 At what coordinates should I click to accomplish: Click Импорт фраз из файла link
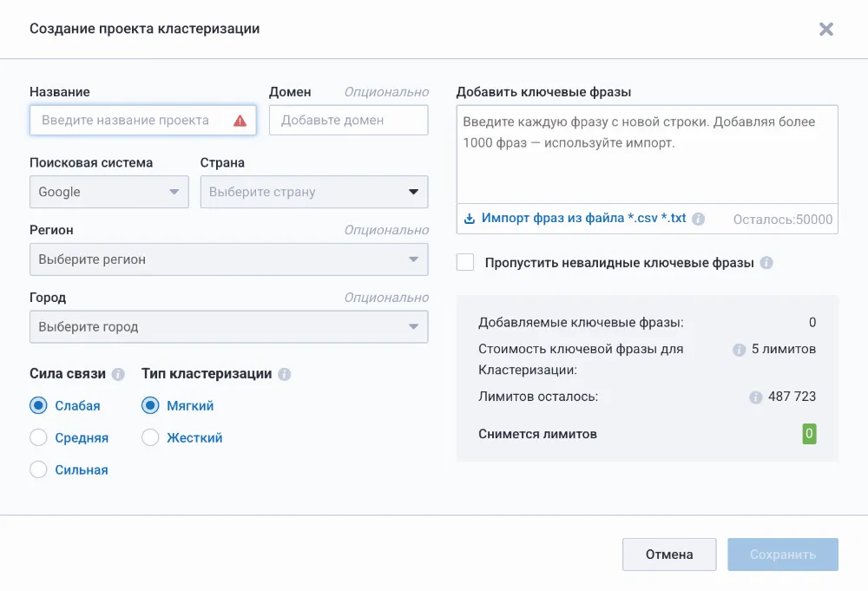[x=583, y=218]
